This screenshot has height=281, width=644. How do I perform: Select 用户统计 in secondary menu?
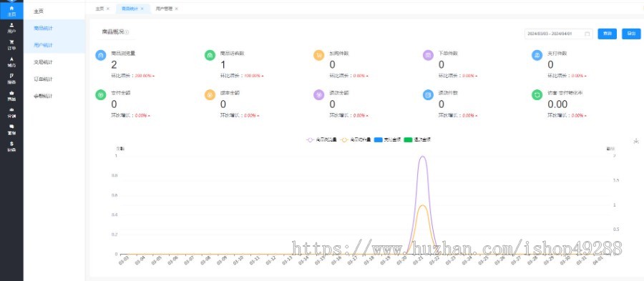click(54, 45)
